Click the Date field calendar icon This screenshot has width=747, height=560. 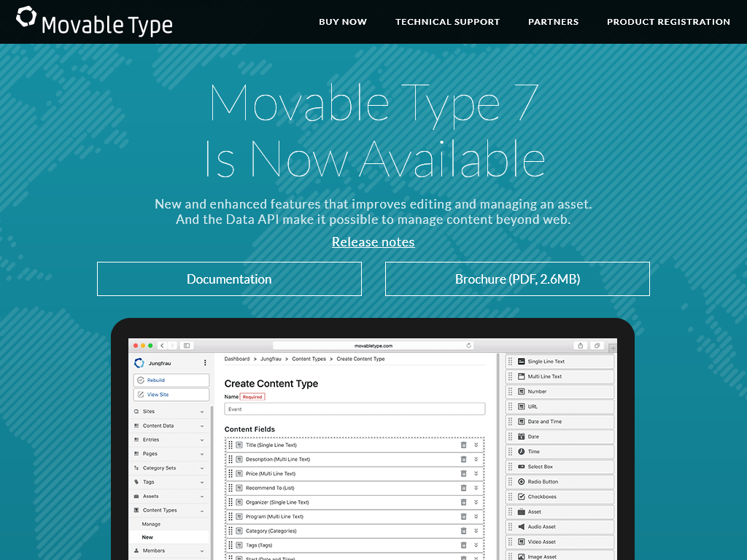521,436
